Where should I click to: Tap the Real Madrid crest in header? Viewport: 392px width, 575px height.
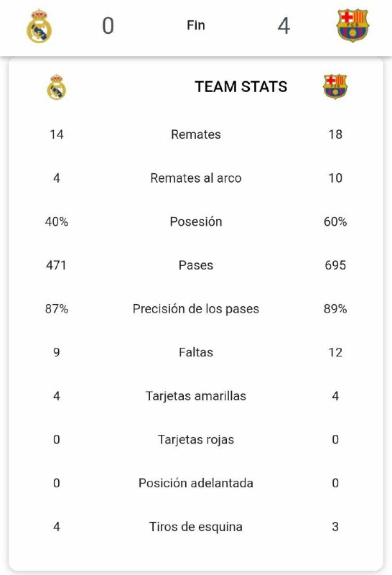point(39,26)
